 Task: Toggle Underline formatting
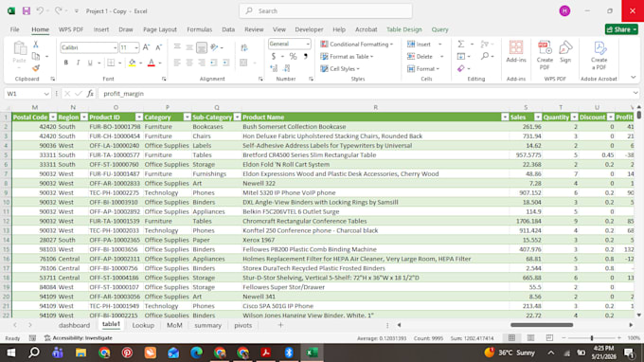click(x=90, y=63)
